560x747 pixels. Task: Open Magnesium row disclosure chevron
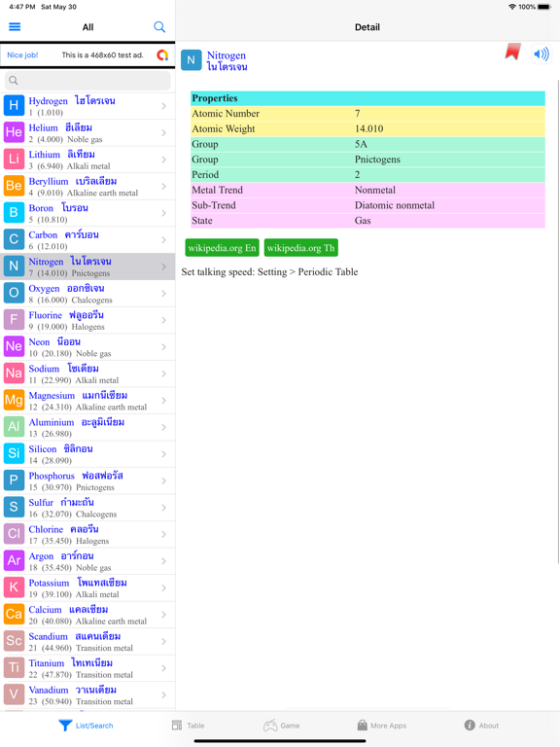coord(163,400)
